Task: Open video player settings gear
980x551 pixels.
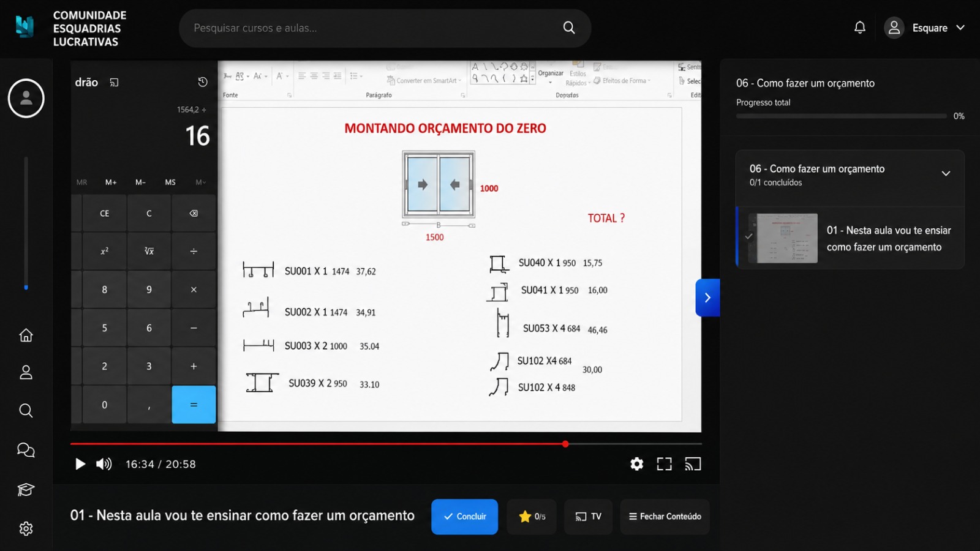Action: 637,464
